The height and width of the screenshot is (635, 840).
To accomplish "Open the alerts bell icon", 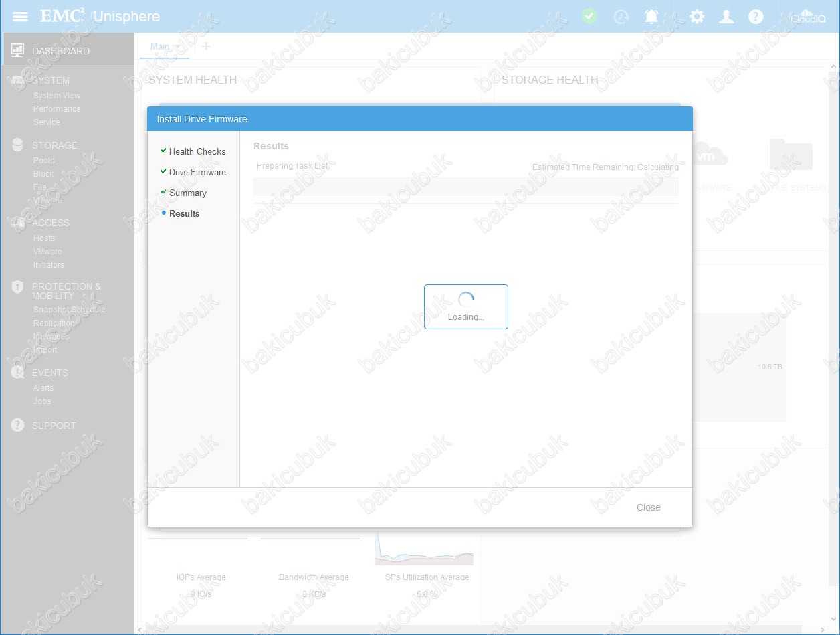I will click(651, 17).
